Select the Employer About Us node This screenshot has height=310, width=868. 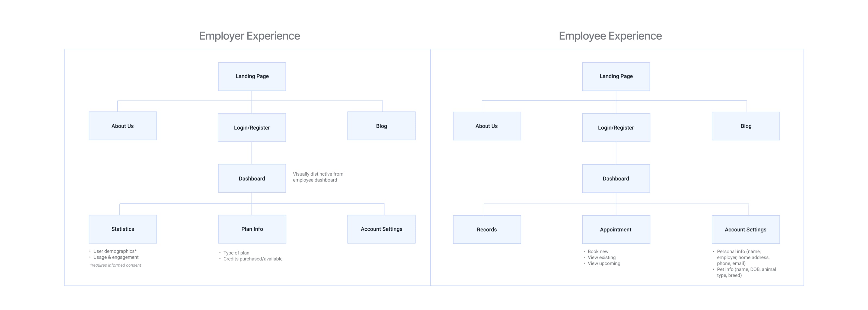click(x=123, y=126)
